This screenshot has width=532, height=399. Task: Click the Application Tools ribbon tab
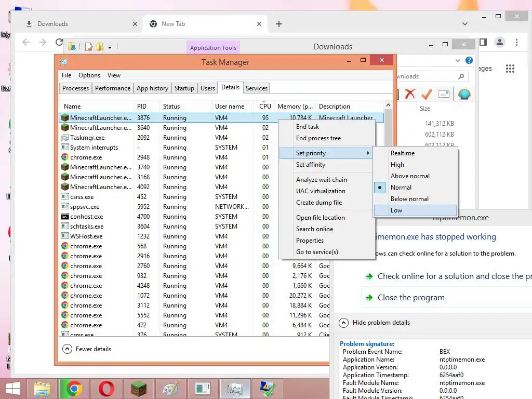(213, 48)
